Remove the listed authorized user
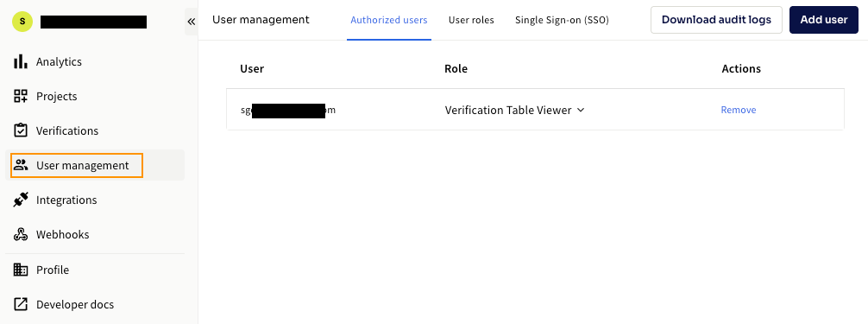 pyautogui.click(x=739, y=110)
